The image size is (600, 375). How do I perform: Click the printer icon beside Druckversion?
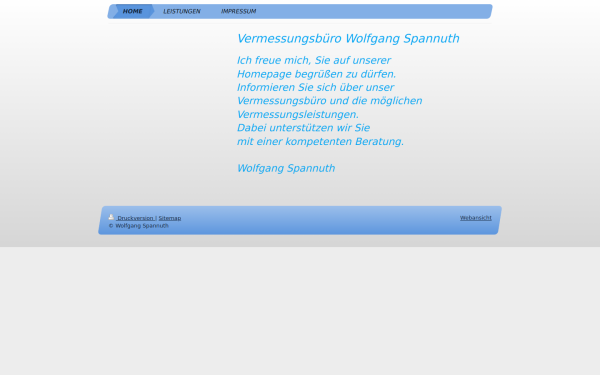click(111, 217)
